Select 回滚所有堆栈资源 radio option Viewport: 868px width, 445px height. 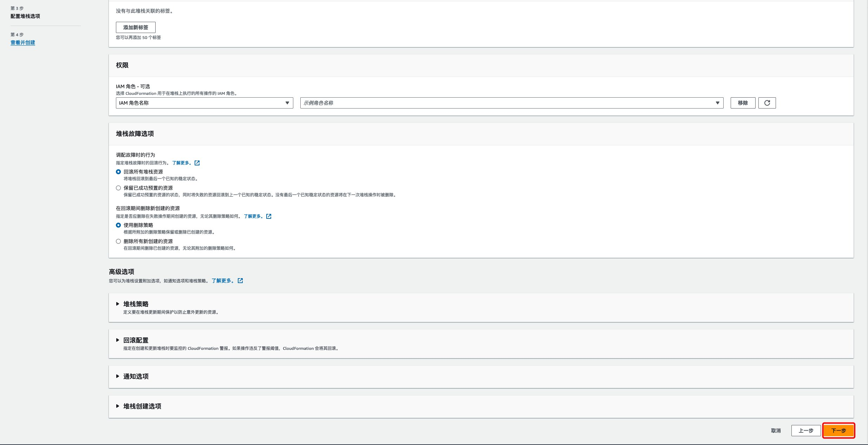pyautogui.click(x=118, y=172)
